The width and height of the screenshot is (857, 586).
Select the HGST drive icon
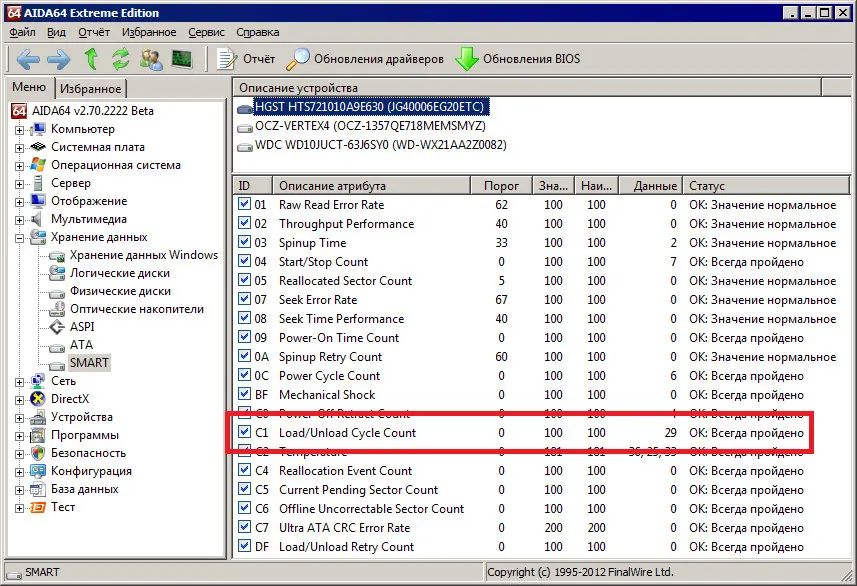(244, 109)
